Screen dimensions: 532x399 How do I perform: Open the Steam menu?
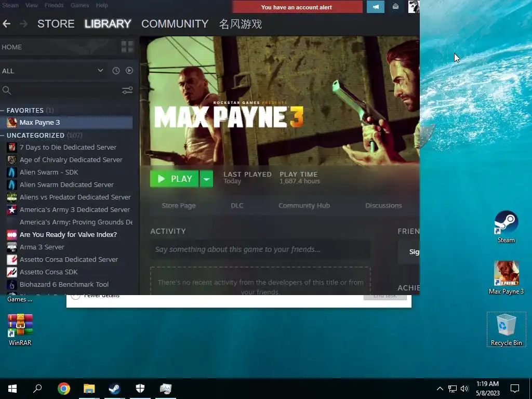pyautogui.click(x=10, y=5)
